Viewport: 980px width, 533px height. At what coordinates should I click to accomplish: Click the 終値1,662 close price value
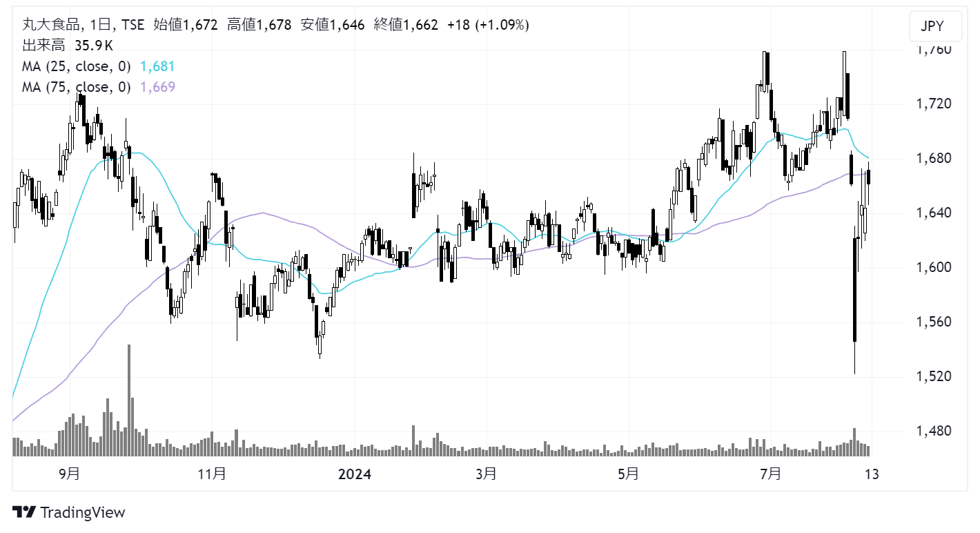click(406, 25)
